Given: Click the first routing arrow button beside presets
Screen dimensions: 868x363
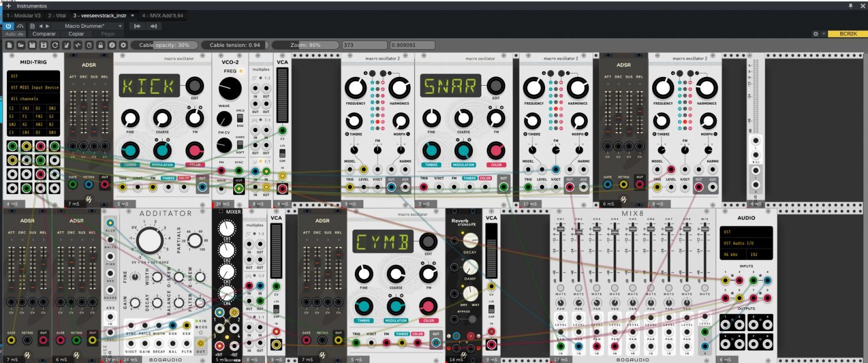Looking at the screenshot, I should (x=137, y=26).
